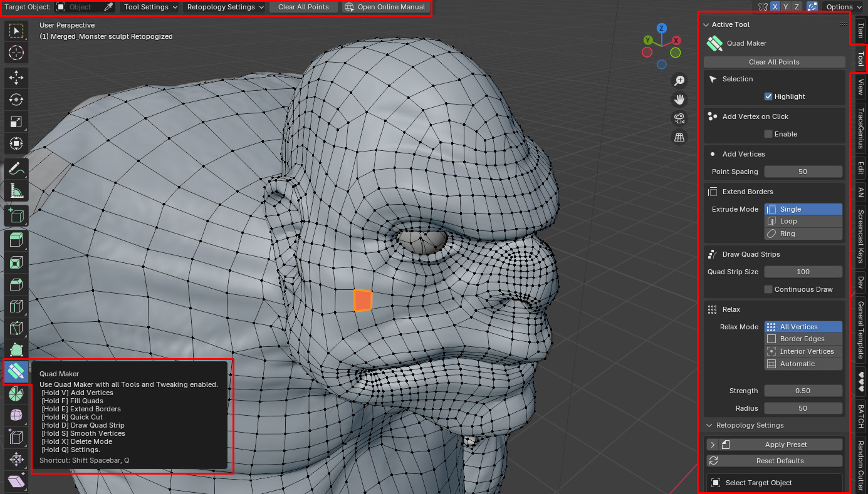
Task: Enable Add Vertex on Click
Action: (768, 134)
